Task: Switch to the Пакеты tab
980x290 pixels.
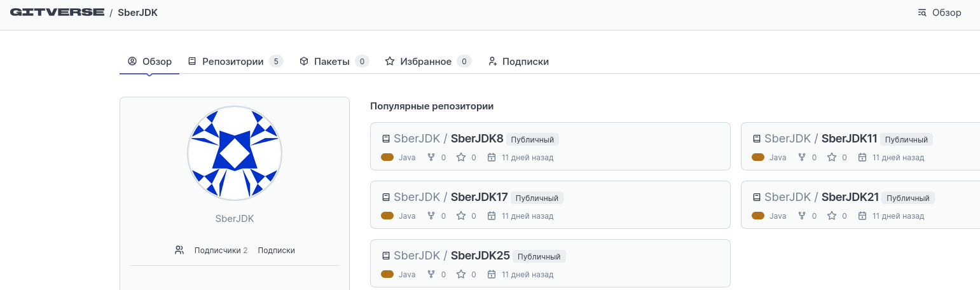Action: click(x=335, y=62)
